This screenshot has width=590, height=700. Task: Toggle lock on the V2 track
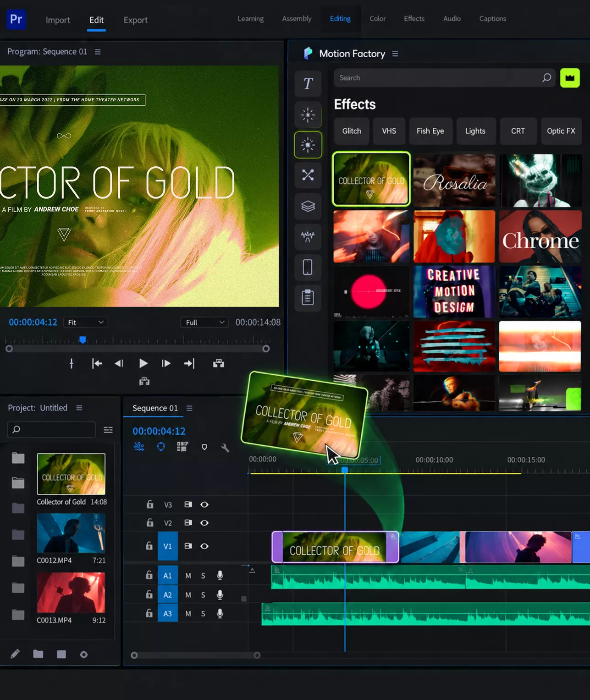click(150, 522)
